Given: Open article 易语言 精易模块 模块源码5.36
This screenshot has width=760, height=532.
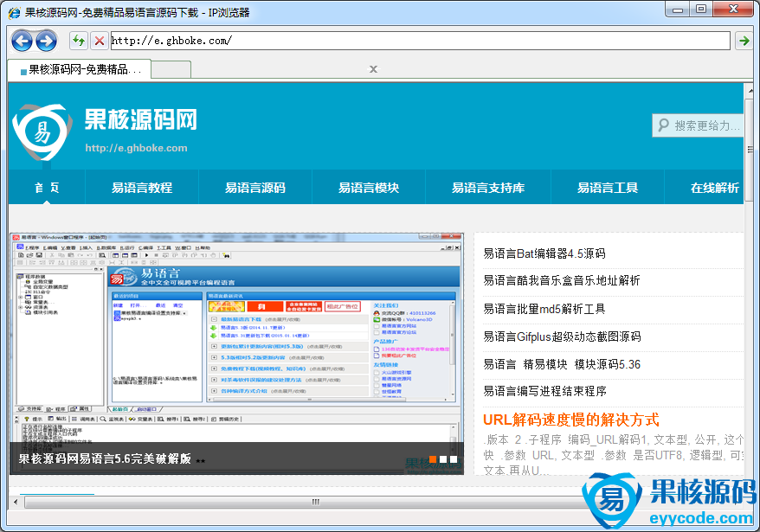Looking at the screenshot, I should tap(562, 364).
